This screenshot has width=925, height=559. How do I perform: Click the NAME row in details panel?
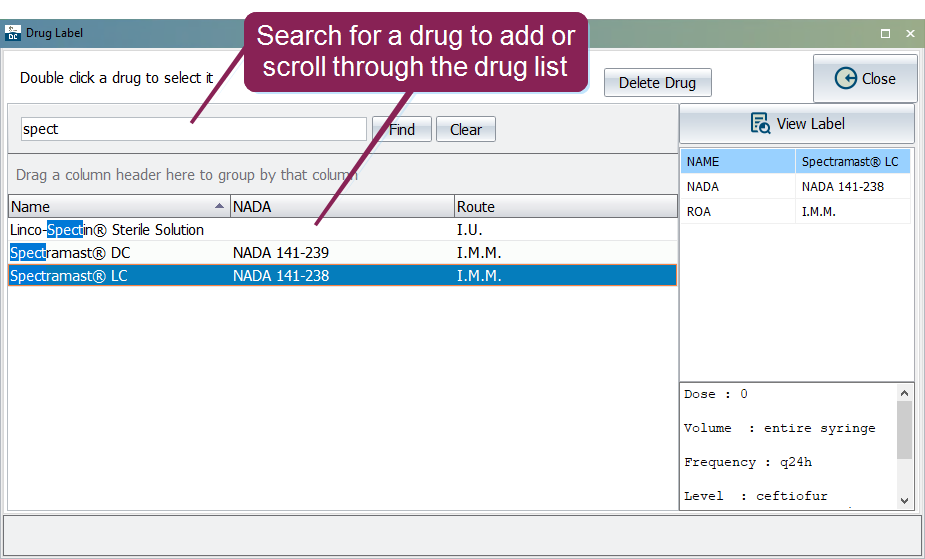tap(796, 162)
